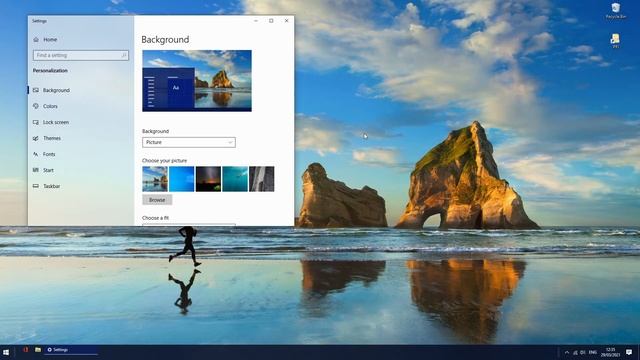Open the Start personalization page
Screen dimensions: 640x360
(x=43, y=170)
